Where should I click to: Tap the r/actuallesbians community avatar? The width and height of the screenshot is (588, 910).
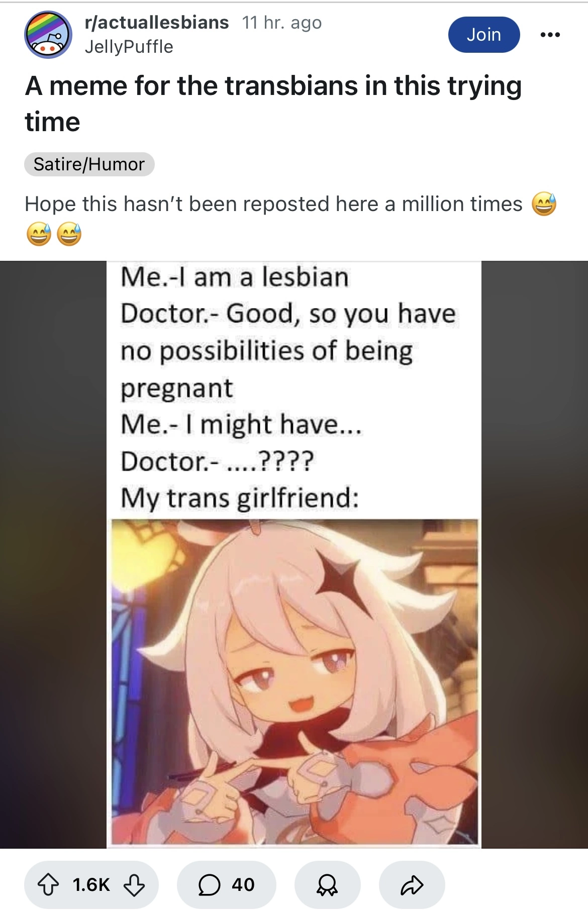coord(48,35)
